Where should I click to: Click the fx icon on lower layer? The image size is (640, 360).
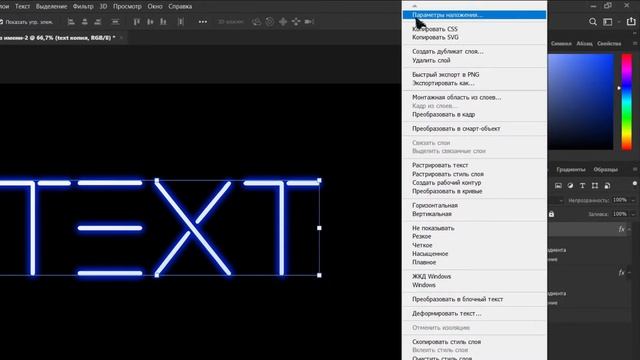coord(621,272)
